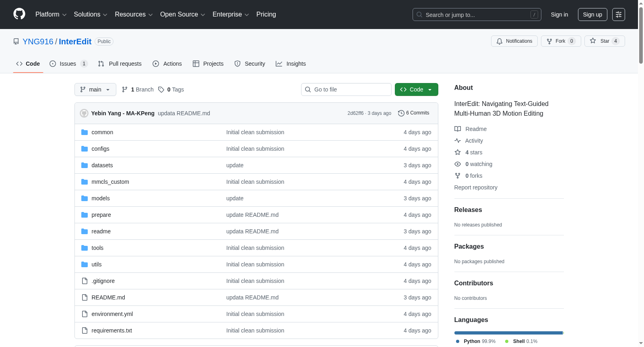
Task: Click the Activity pulse icon
Action: point(458,141)
